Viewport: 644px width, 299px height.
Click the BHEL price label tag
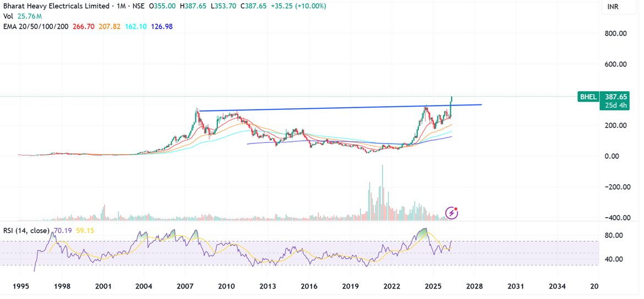click(x=588, y=97)
